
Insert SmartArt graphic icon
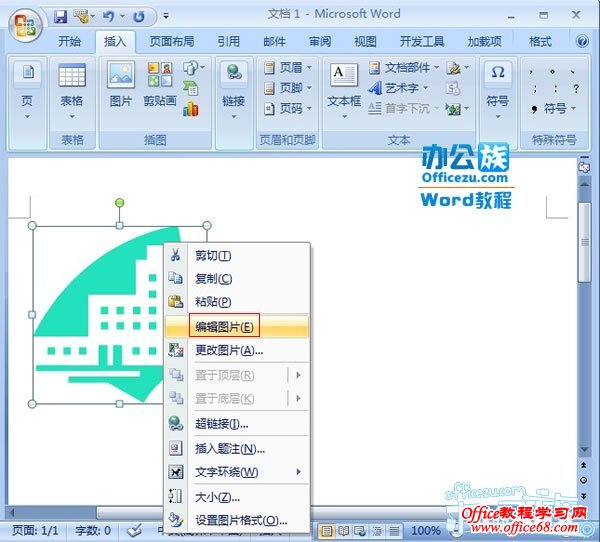(191, 88)
